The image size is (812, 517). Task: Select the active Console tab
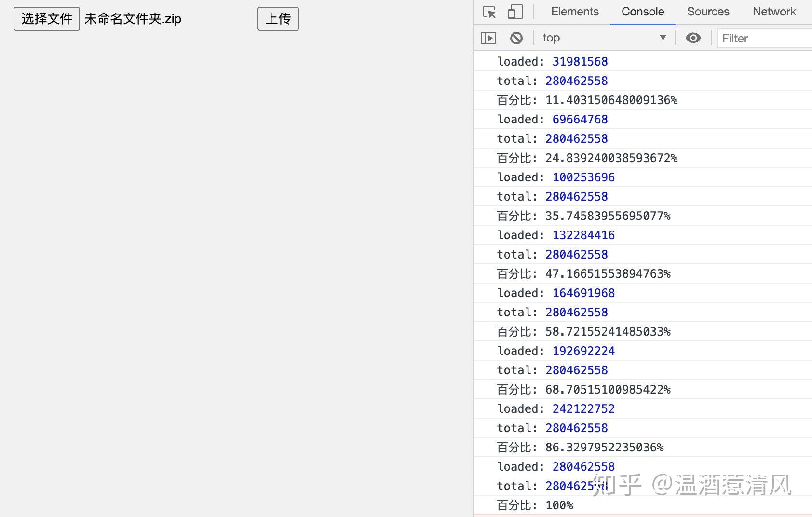click(642, 12)
